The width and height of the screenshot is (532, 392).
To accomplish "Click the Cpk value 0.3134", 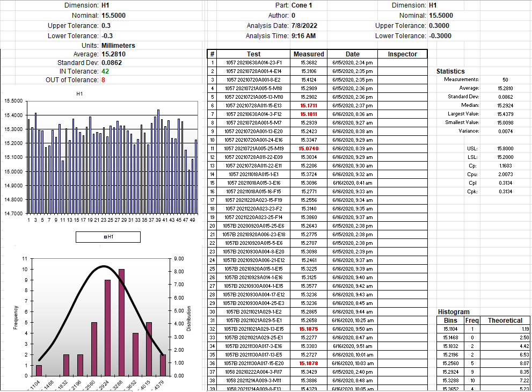I will (505, 192).
